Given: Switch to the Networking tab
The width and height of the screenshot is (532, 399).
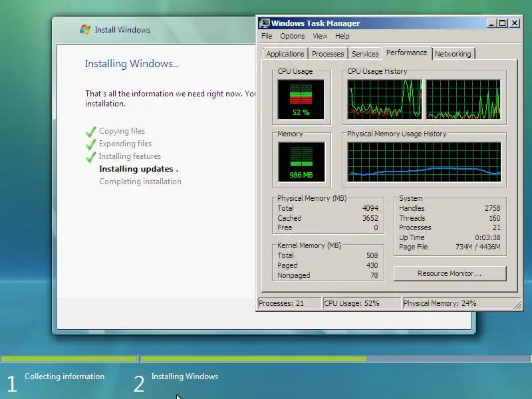Looking at the screenshot, I should 453,54.
